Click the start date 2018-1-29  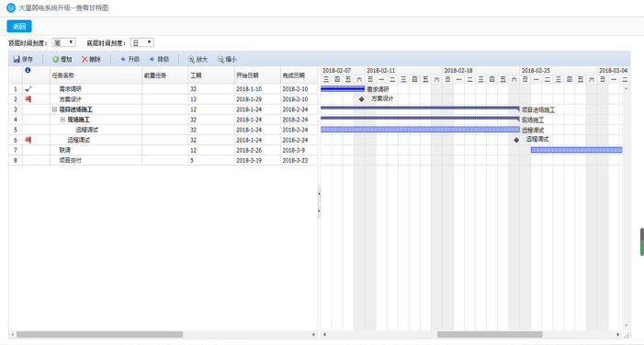click(249, 99)
